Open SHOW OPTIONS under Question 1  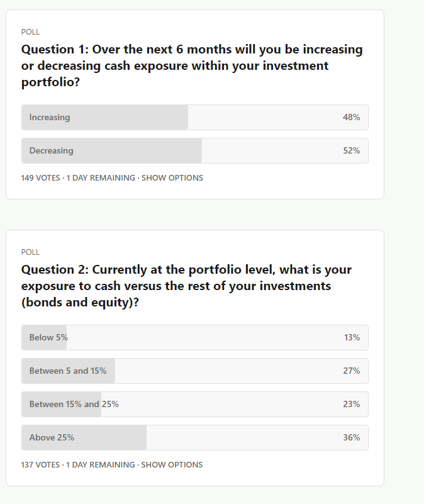tap(172, 178)
